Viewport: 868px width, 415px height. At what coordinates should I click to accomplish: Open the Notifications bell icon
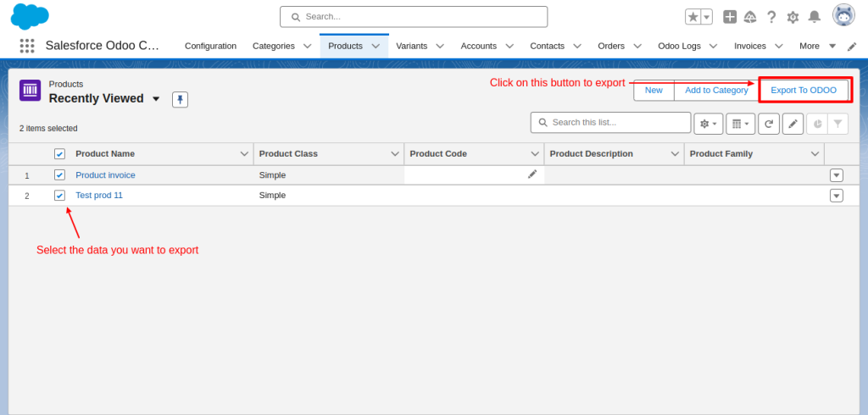[x=815, y=17]
